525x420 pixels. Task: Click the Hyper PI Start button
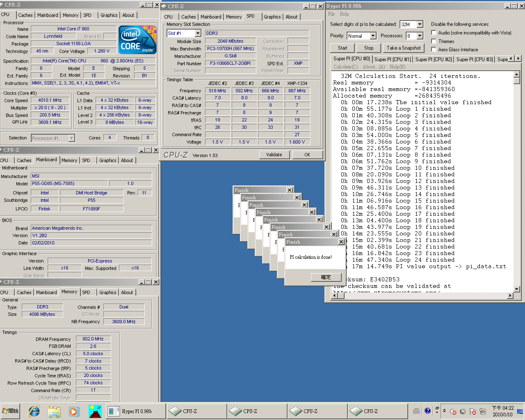coord(342,48)
